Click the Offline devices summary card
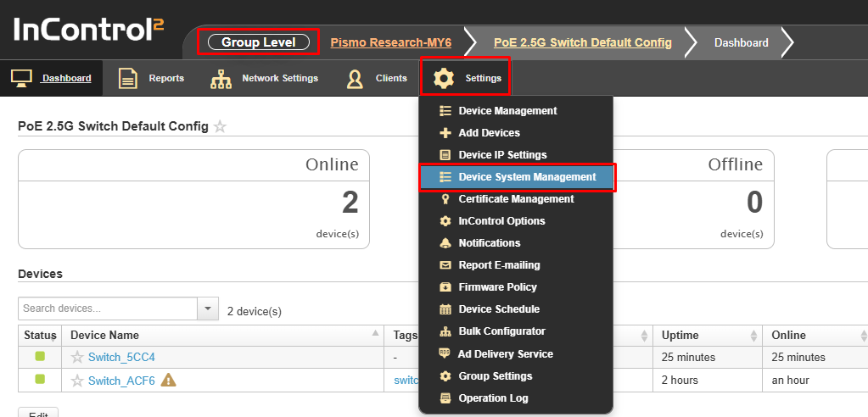The height and width of the screenshot is (417, 868). click(x=693, y=199)
